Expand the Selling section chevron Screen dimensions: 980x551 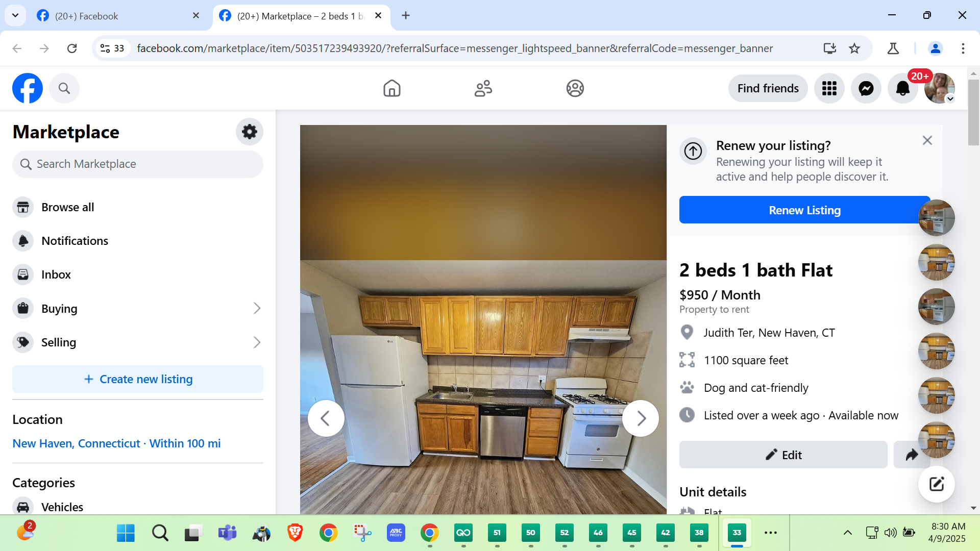click(257, 342)
